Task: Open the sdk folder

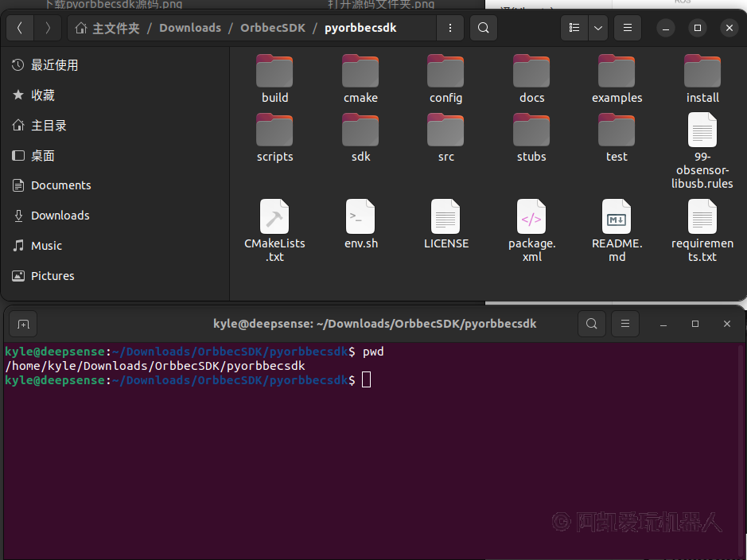Action: click(x=360, y=138)
